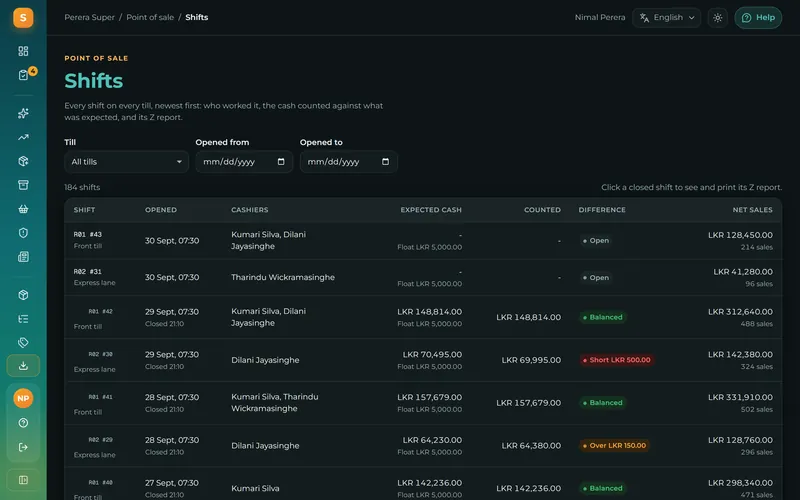This screenshot has height=500, width=800.
Task: Click the NP user avatar
Action: [23, 398]
